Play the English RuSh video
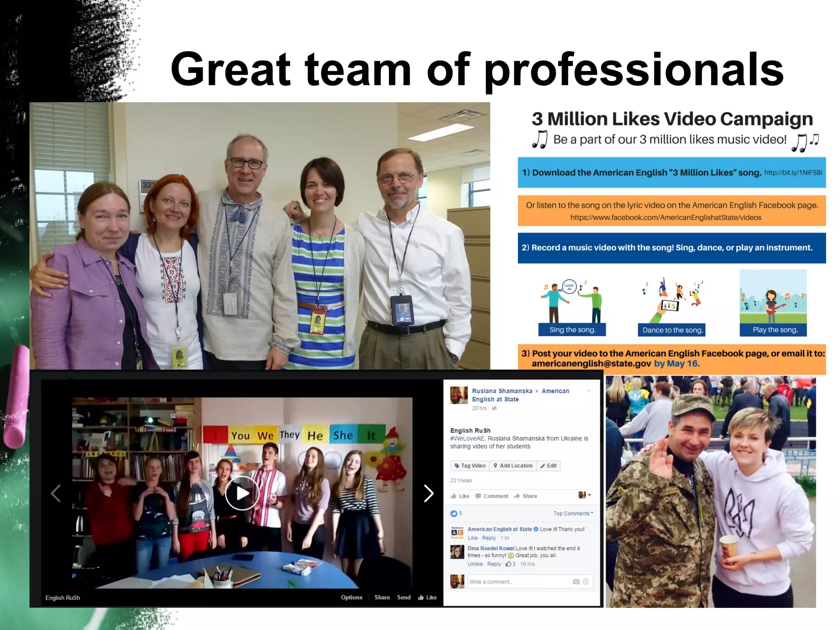Image resolution: width=840 pixels, height=630 pixels. [242, 493]
